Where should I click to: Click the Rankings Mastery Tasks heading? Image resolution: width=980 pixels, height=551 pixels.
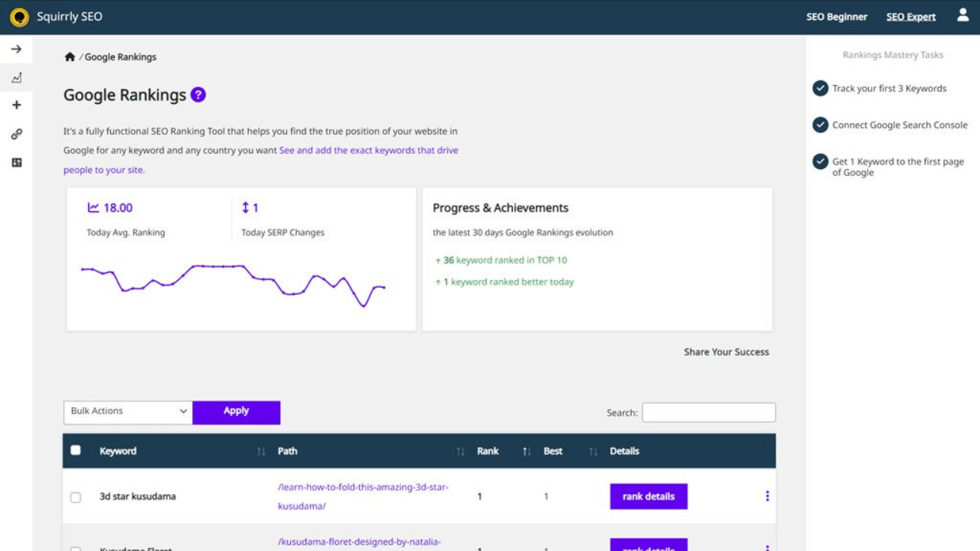click(x=893, y=55)
